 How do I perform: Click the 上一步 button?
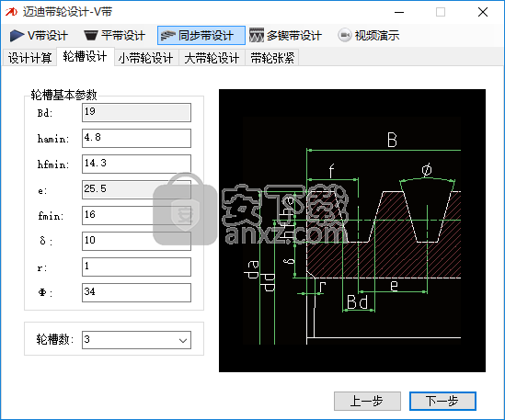click(x=367, y=401)
